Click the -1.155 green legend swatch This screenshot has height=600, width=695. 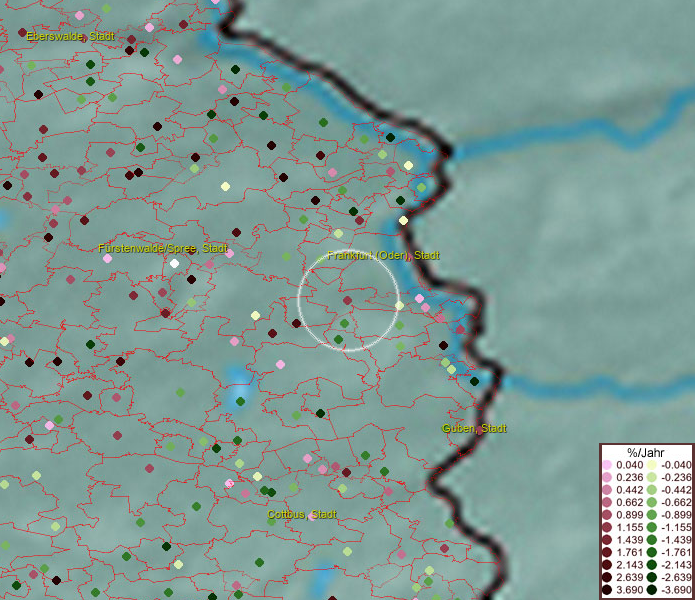[x=652, y=527]
